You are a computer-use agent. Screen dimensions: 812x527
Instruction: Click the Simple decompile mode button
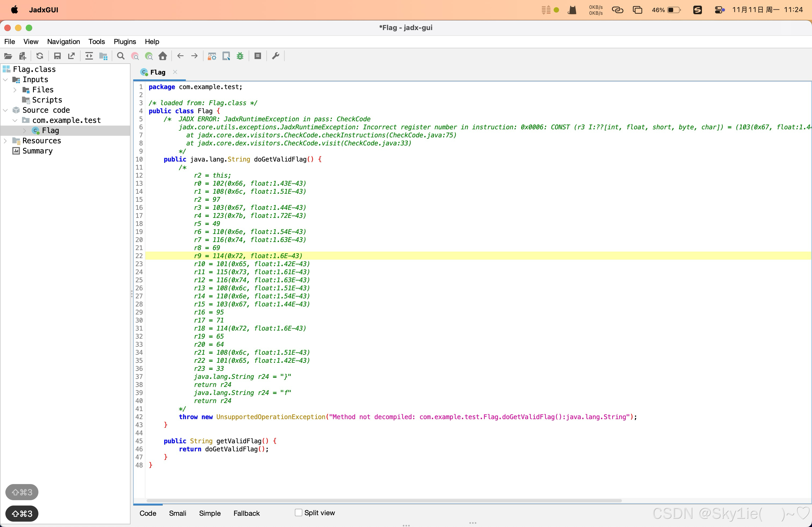[209, 513]
